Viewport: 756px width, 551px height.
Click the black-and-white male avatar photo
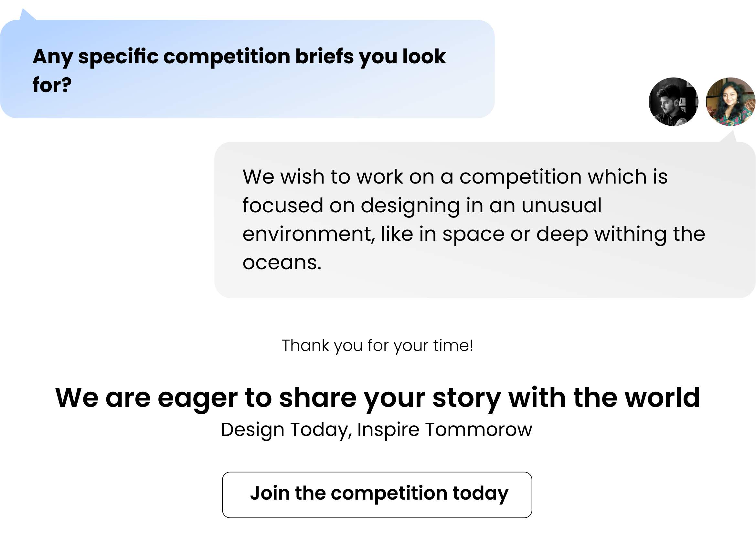(673, 102)
